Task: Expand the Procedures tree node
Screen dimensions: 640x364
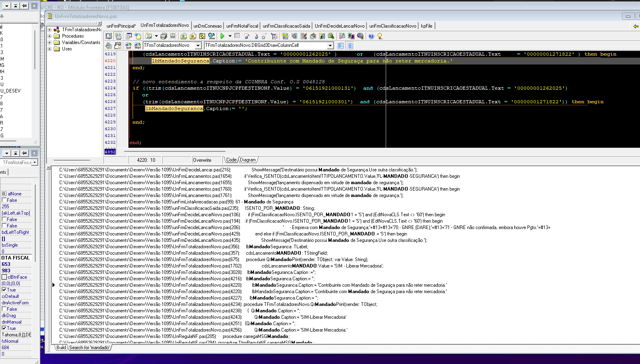Action: pyautogui.click(x=50, y=36)
